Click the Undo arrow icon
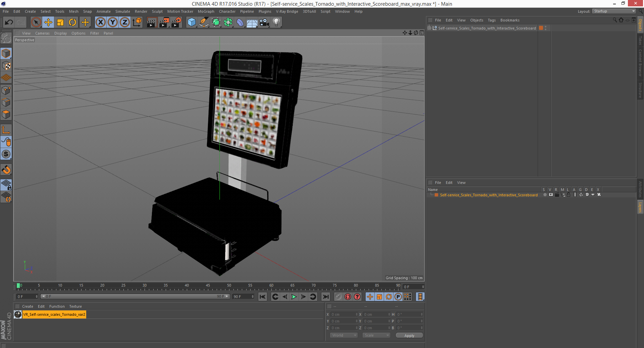Screen dimensions: 644x348 [9, 22]
